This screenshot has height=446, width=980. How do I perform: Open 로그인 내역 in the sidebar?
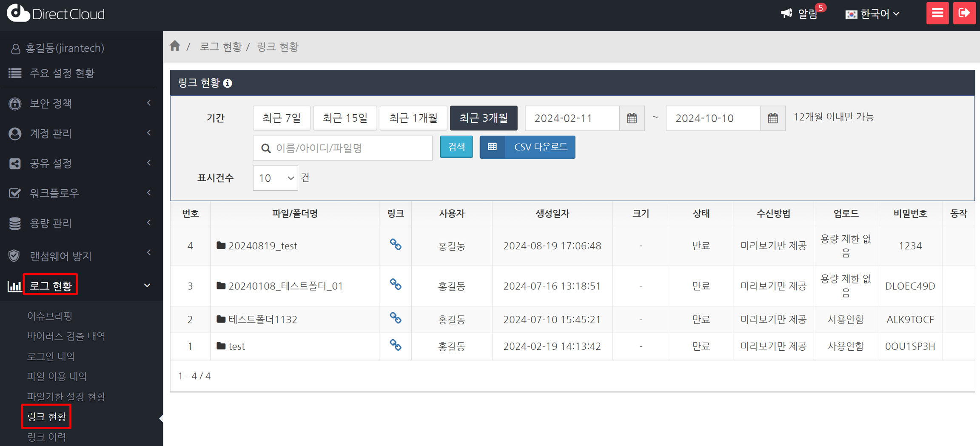tap(51, 356)
